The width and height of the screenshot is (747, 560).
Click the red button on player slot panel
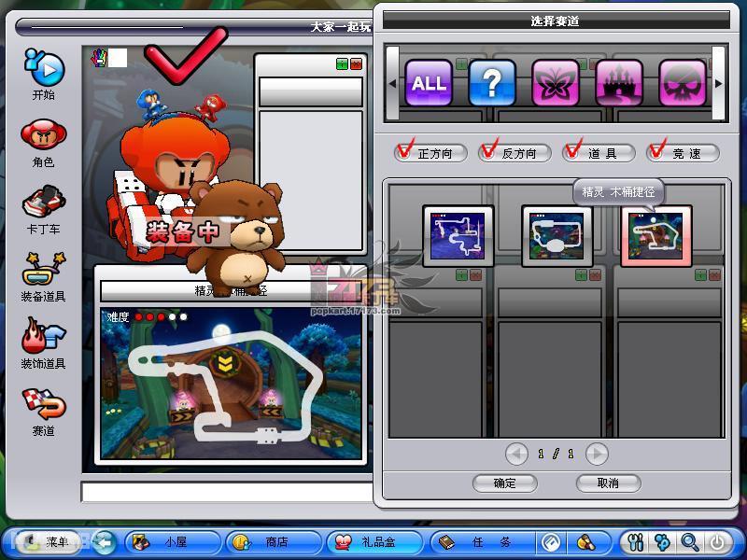[x=356, y=63]
